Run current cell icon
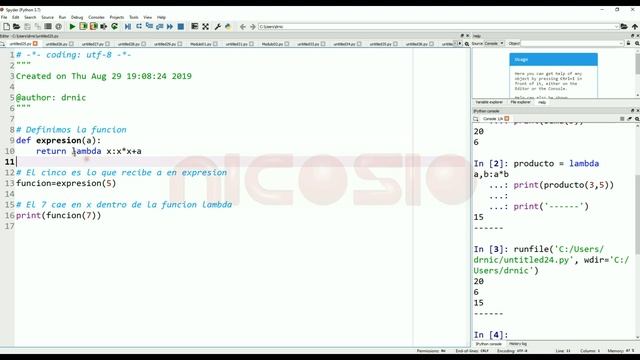Viewport: 640px width, 360px height. click(83, 27)
